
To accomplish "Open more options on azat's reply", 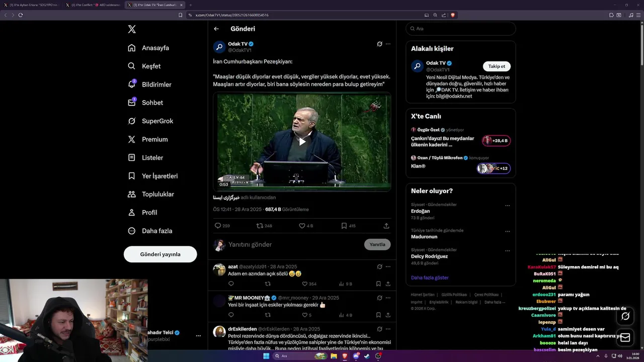I will (x=388, y=266).
